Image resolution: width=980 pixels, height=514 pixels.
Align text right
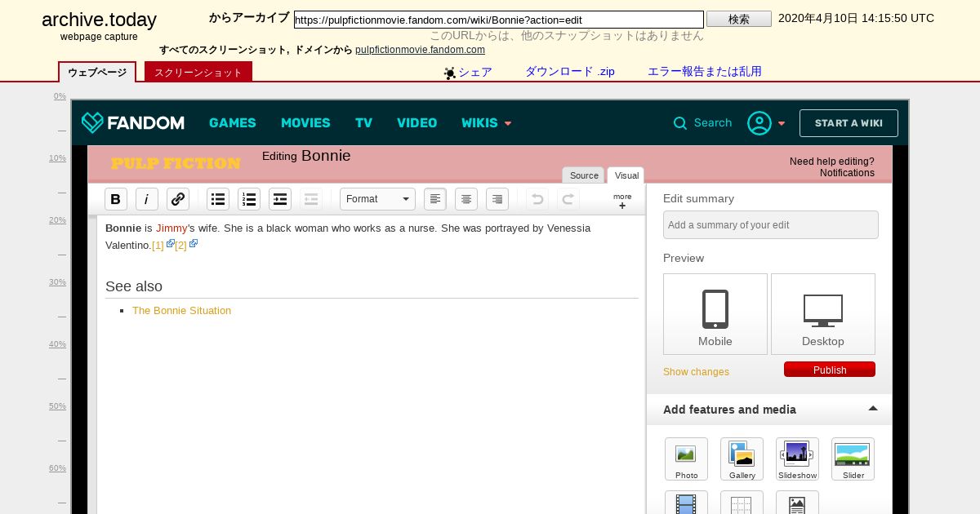497,199
